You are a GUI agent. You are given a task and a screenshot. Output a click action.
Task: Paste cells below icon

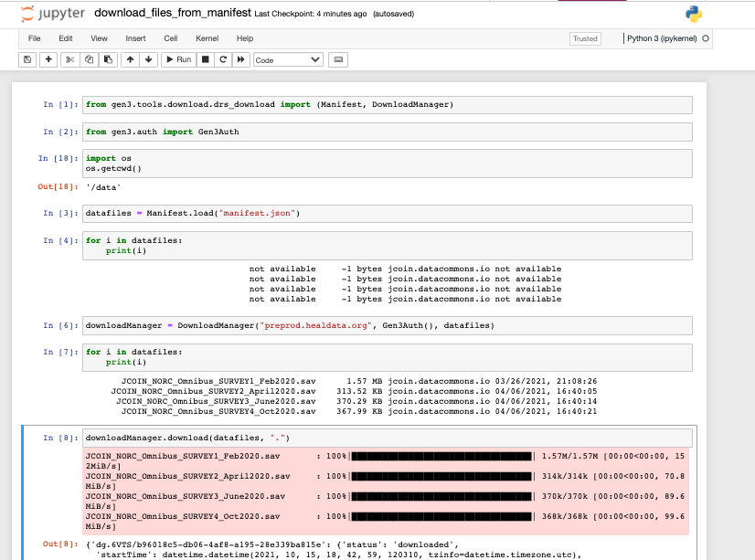109,59
